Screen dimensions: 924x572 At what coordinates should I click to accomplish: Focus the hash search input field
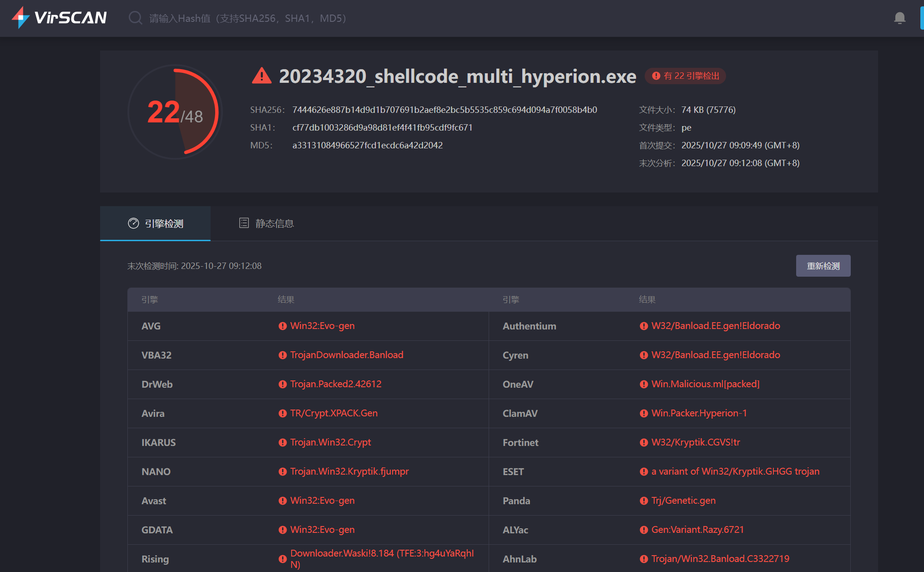pyautogui.click(x=248, y=18)
